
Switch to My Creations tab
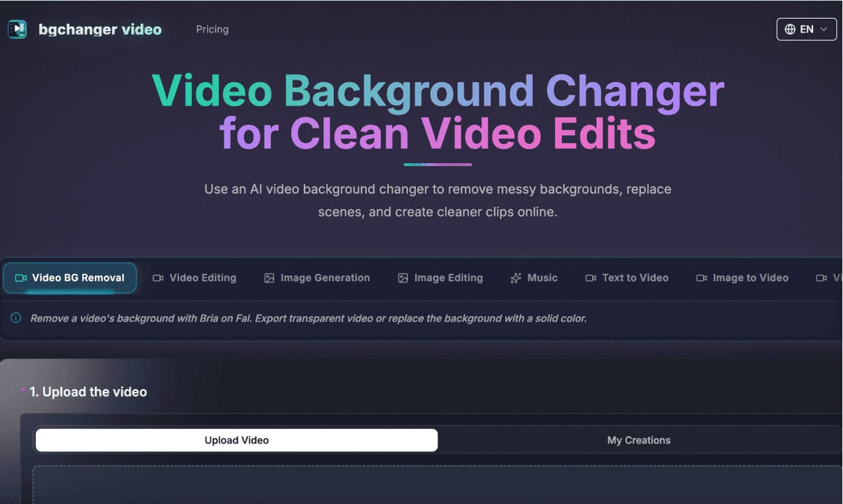point(639,440)
